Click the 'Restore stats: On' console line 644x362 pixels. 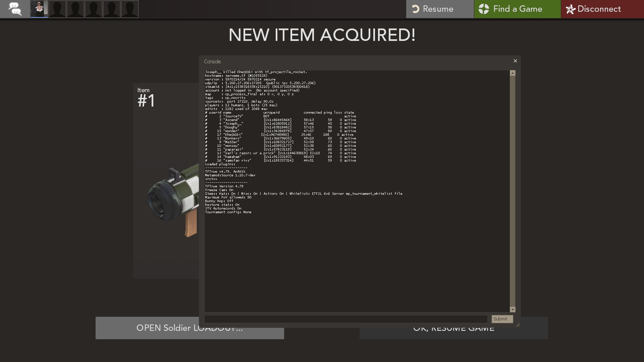pyautogui.click(x=222, y=205)
